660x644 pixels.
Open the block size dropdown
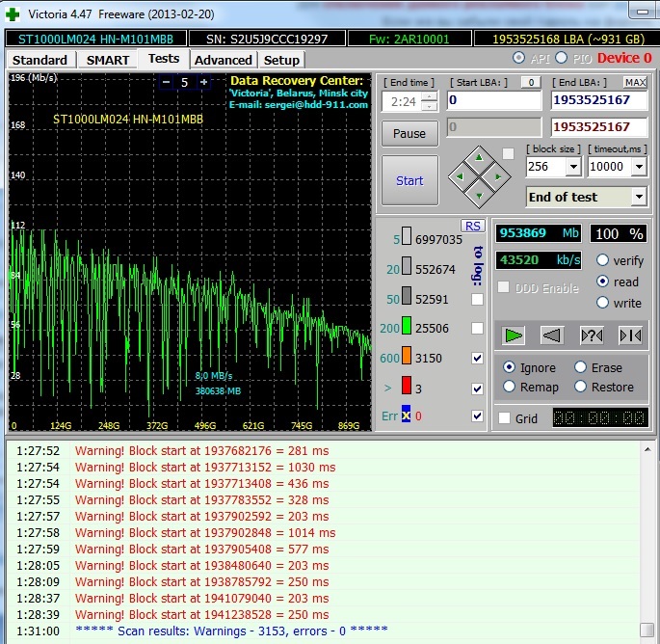tap(573, 167)
